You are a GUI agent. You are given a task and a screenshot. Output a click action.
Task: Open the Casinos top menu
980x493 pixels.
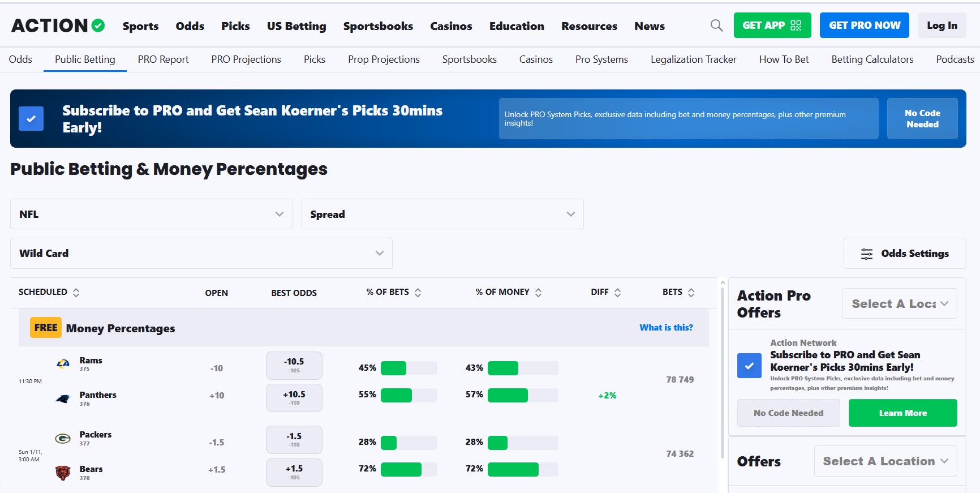tap(451, 26)
